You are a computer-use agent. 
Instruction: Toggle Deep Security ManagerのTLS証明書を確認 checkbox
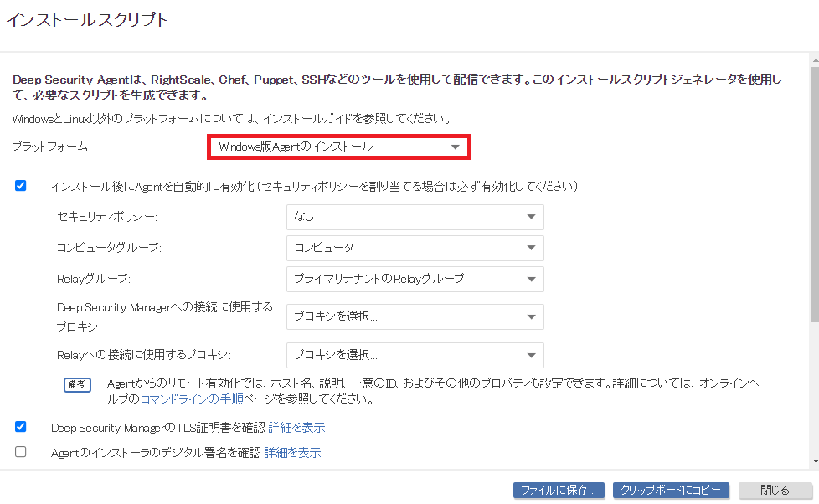21,427
